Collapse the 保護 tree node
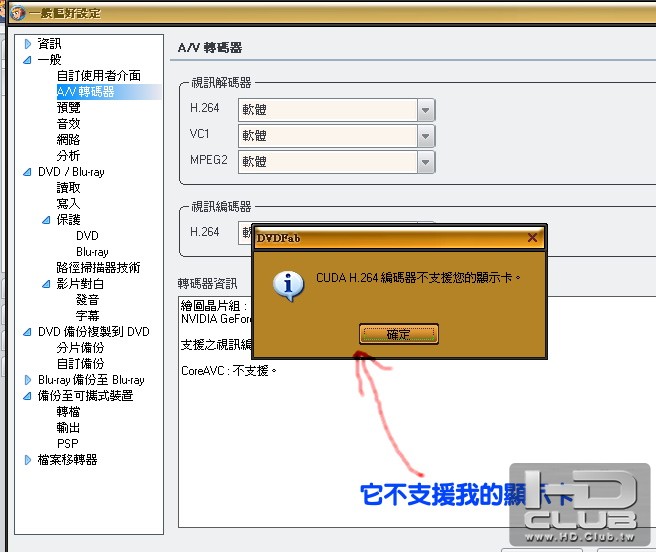The height and width of the screenshot is (552, 656). 46,220
